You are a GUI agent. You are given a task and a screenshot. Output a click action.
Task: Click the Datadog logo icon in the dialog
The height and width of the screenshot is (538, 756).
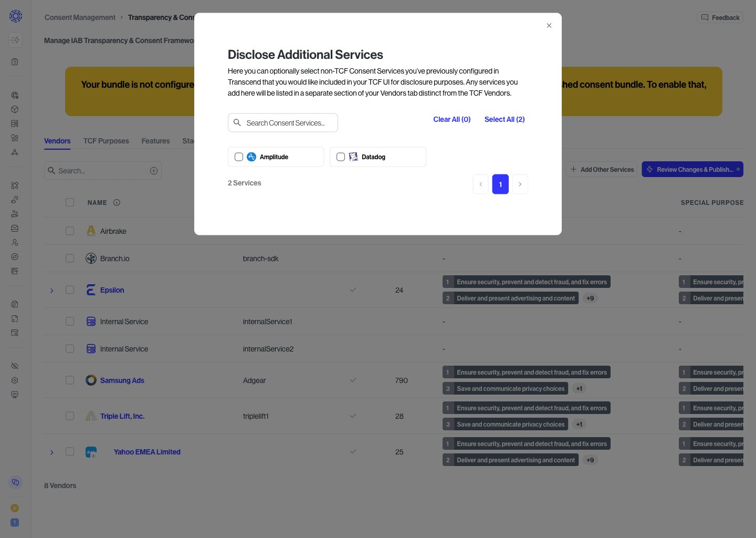(x=353, y=157)
